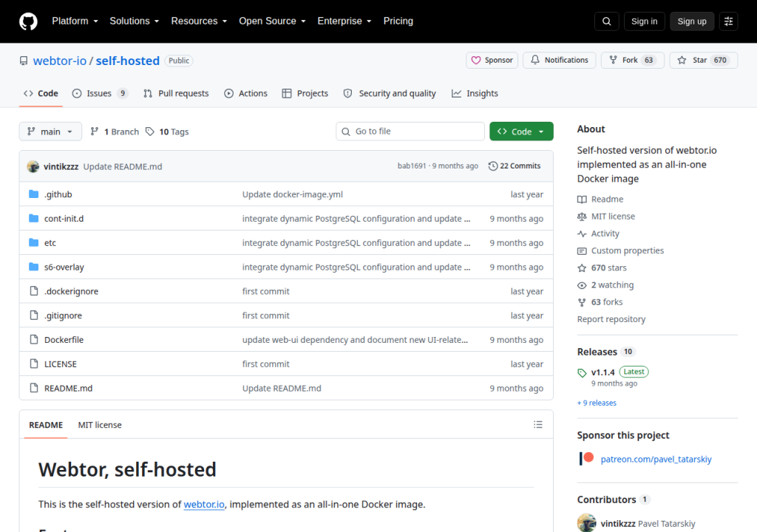Click the Patreon logo icon

(586, 459)
